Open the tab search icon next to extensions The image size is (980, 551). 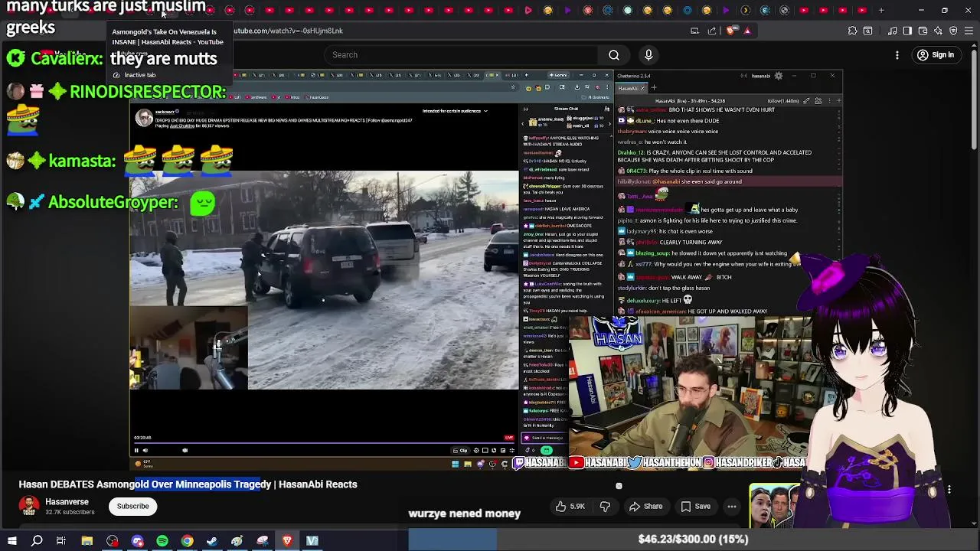tap(867, 31)
